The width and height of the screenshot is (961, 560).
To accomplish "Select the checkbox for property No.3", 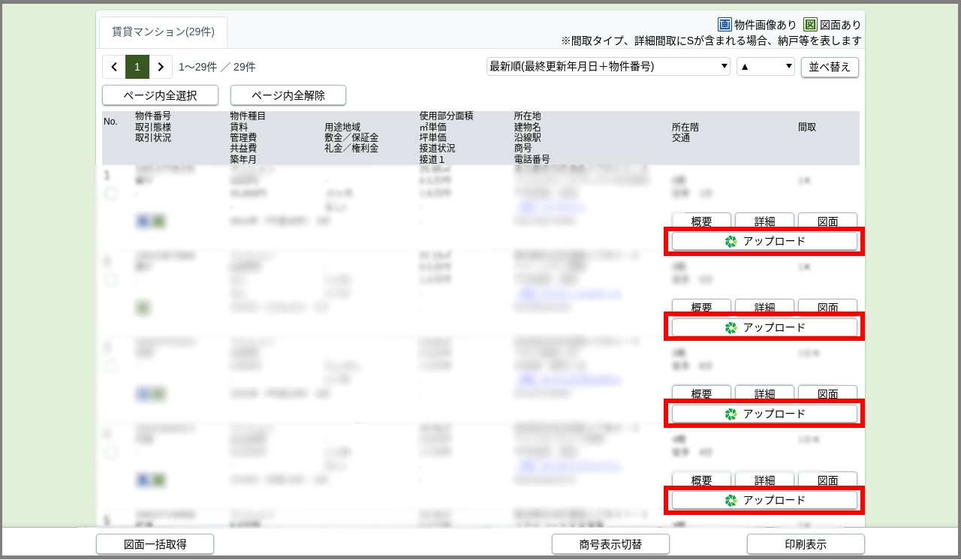I will [x=110, y=366].
